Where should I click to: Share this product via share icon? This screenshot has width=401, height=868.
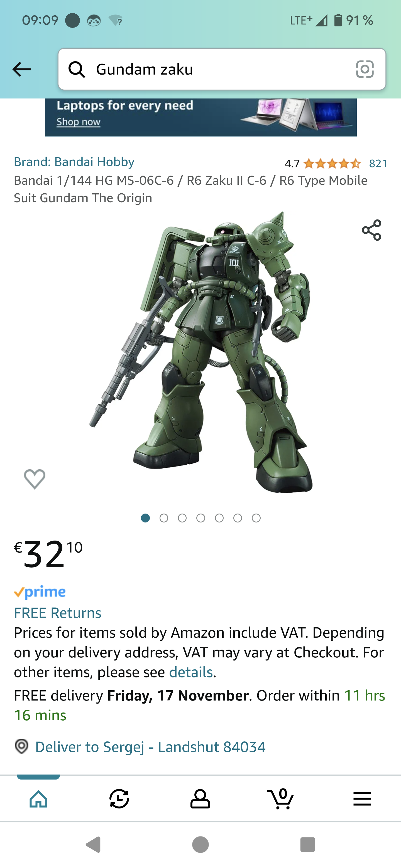pyautogui.click(x=371, y=230)
